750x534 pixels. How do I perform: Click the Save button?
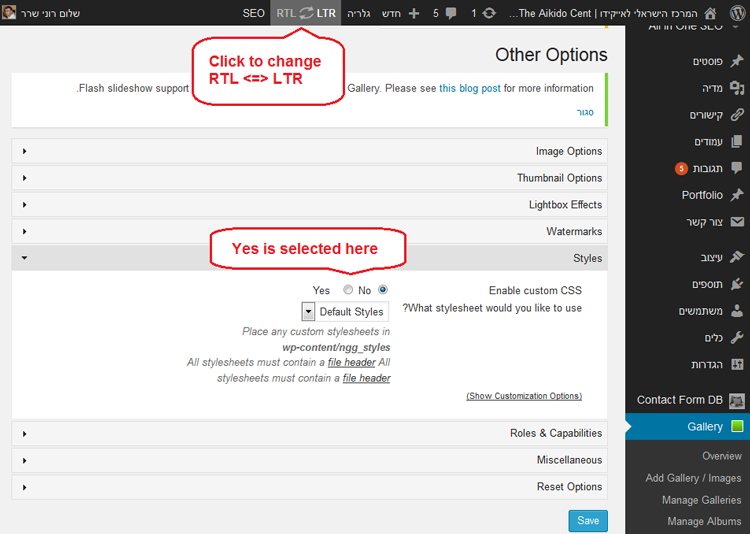tap(588, 521)
